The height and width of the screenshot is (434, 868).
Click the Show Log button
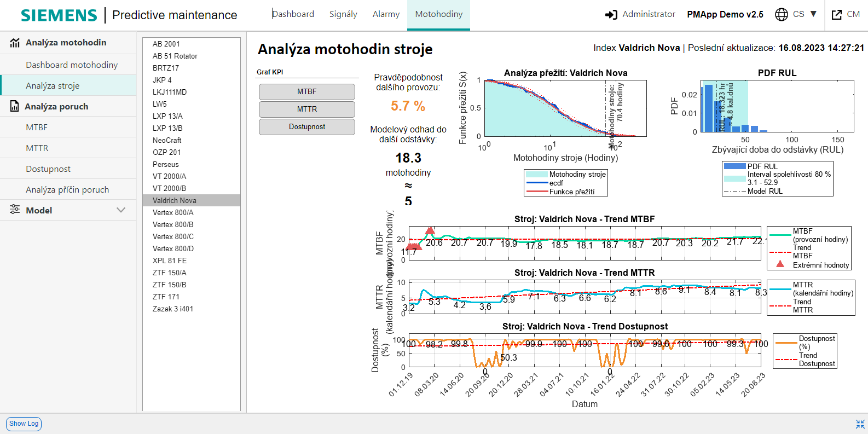24,424
